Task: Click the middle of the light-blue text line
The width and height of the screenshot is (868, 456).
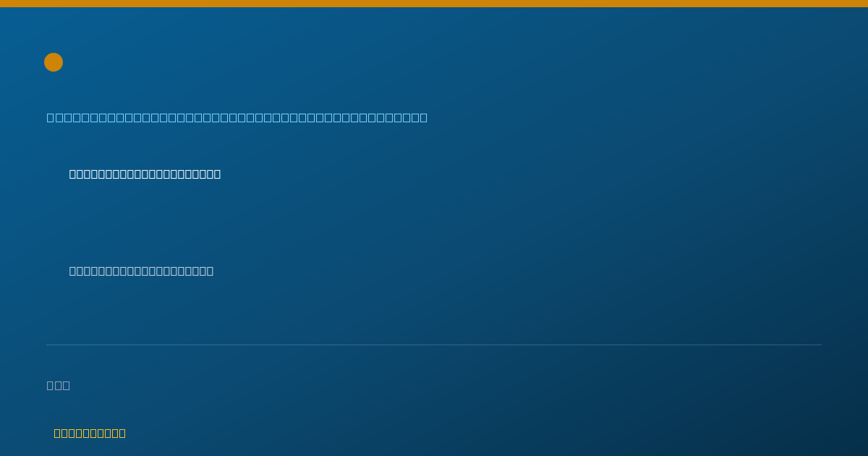Action: 237,117
